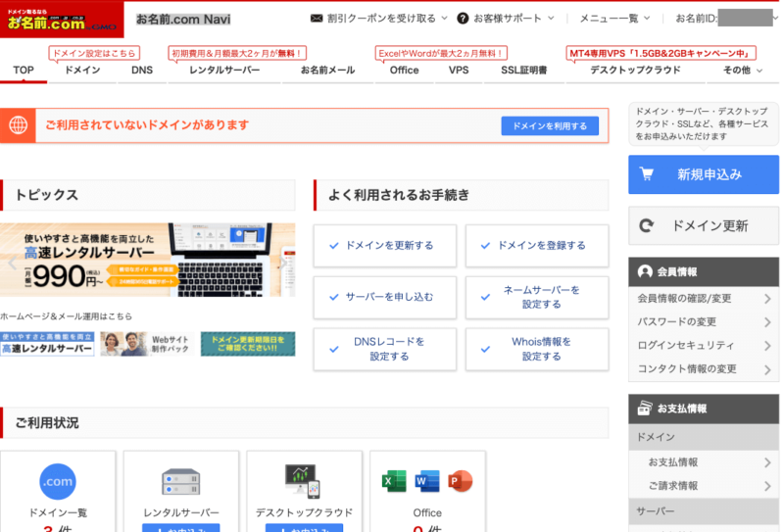
Task: Click the PowerPoint icon in the Office card
Action: [460, 481]
